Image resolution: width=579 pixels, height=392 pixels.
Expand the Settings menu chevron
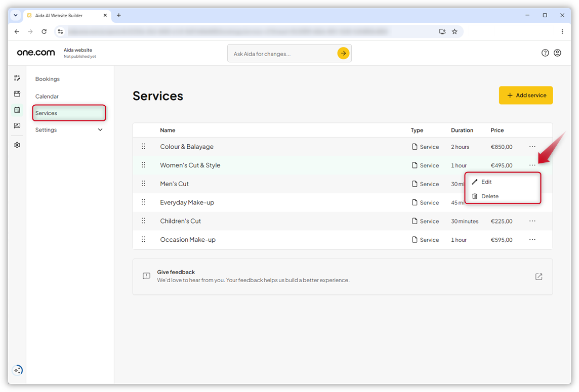[100, 129]
